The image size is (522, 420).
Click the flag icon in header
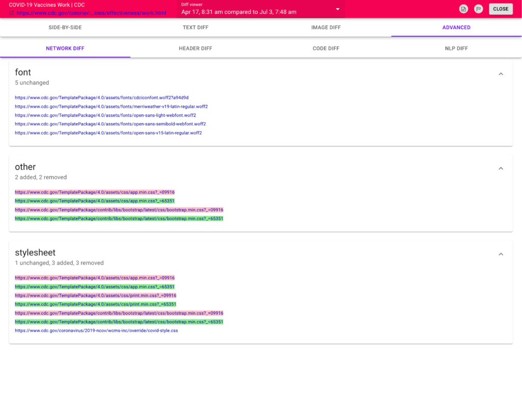[478, 9]
